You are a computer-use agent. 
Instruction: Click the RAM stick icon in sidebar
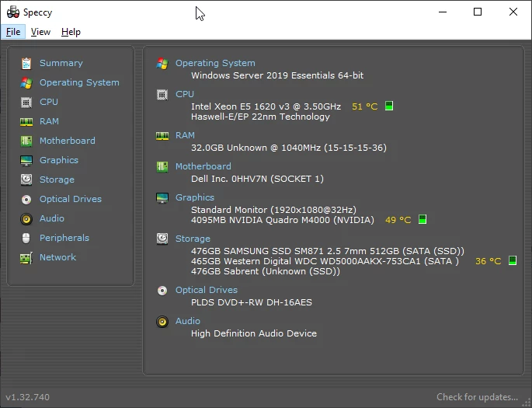(x=26, y=121)
